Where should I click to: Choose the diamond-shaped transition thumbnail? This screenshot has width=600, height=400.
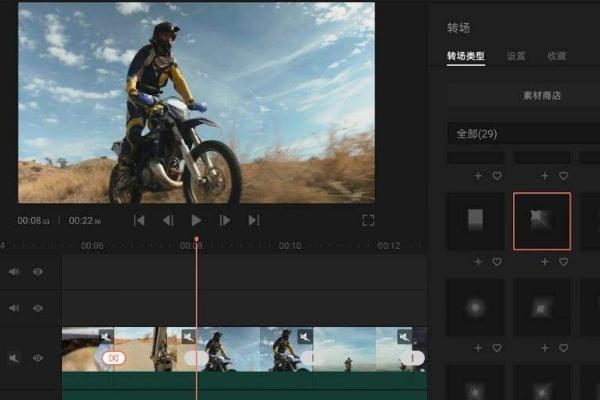tap(542, 307)
